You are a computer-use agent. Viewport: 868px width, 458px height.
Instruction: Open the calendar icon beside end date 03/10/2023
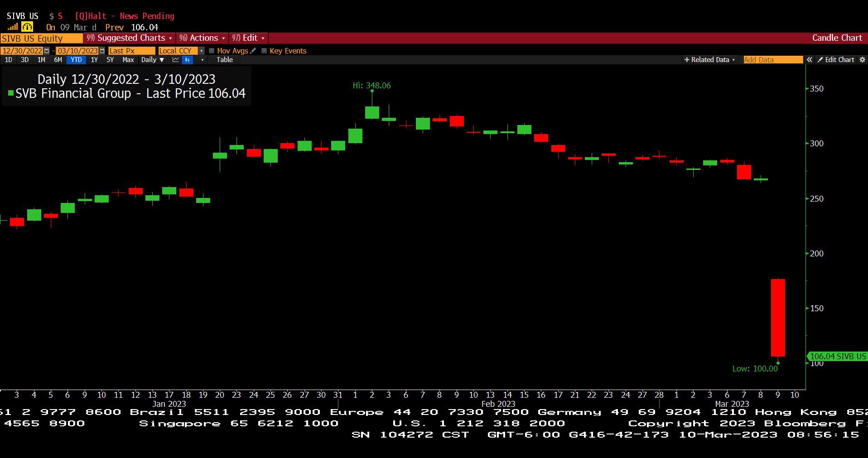pyautogui.click(x=102, y=51)
